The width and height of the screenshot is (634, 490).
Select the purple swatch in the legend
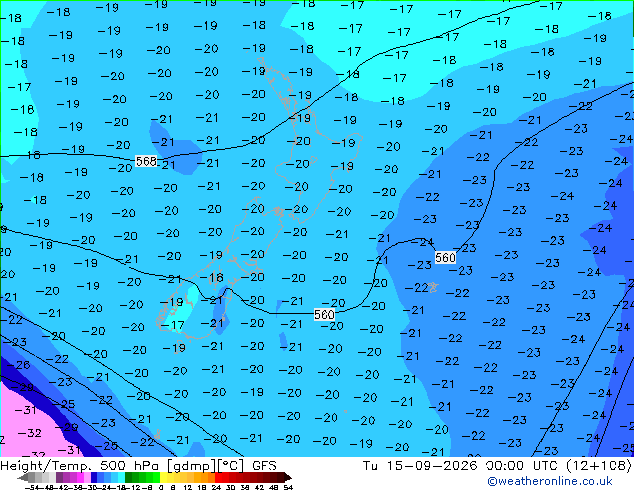(x=59, y=477)
